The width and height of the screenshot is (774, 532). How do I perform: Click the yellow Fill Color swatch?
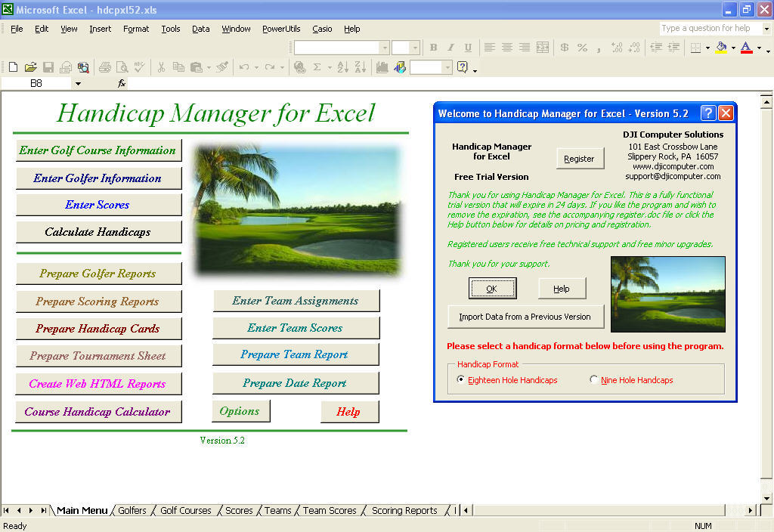721,48
